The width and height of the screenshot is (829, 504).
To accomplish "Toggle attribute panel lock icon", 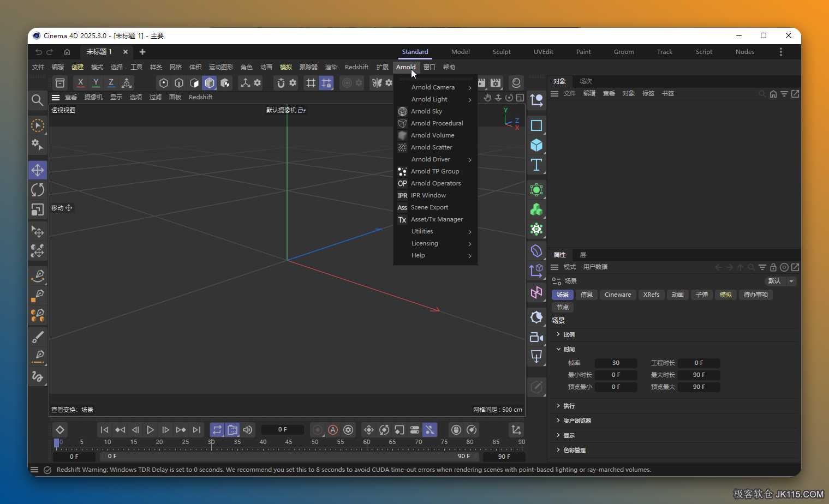I will click(x=773, y=267).
